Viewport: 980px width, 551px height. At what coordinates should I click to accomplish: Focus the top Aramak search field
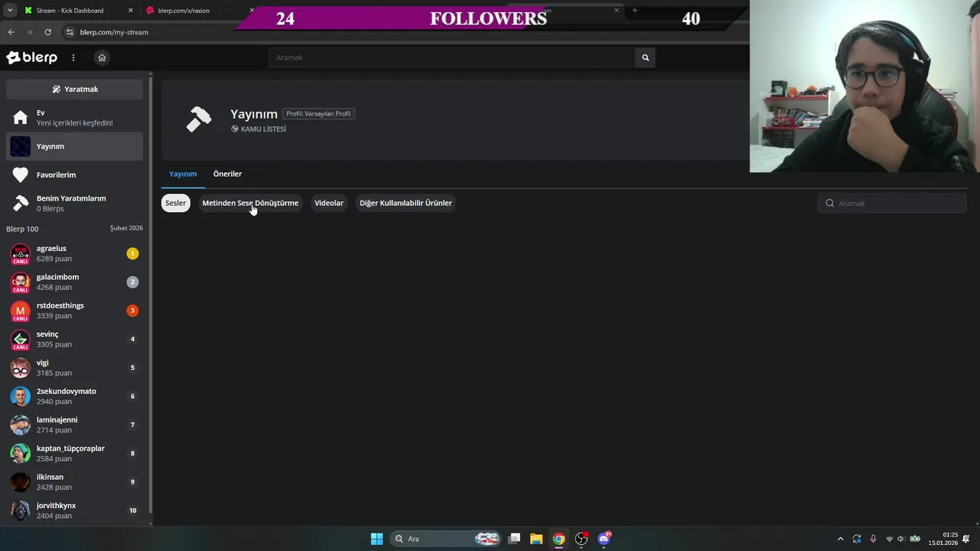(x=452, y=57)
